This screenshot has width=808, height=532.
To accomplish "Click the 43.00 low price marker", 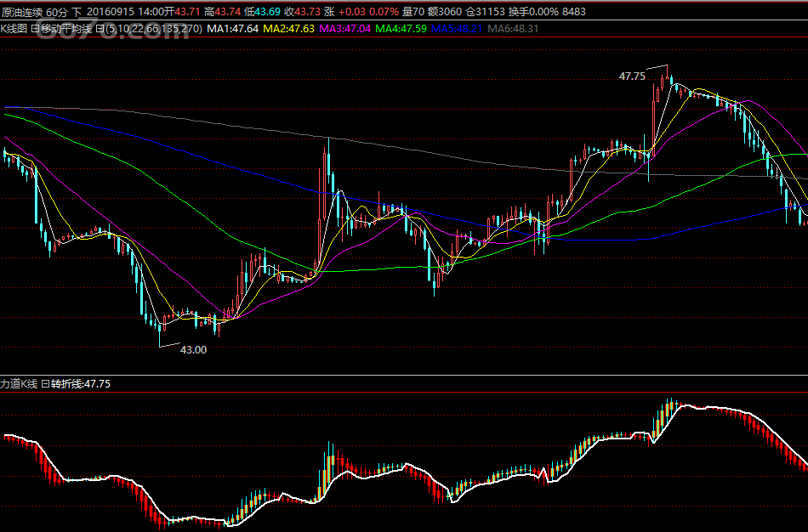I will (193, 349).
